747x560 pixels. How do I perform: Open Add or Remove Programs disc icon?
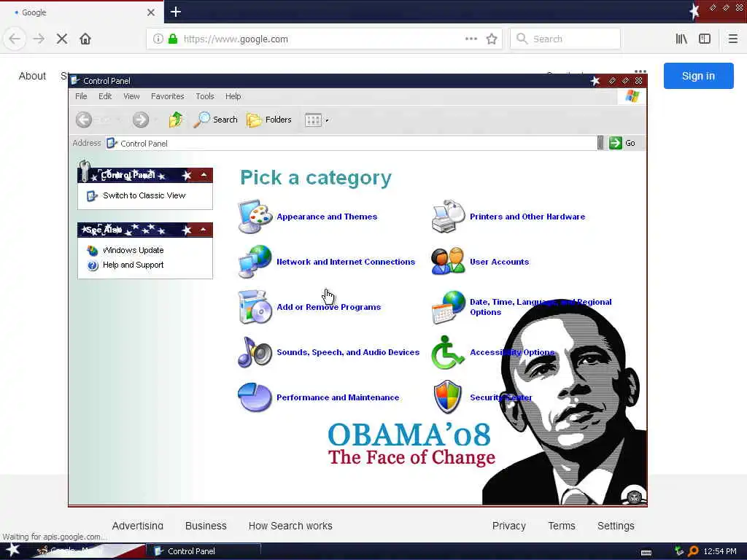[255, 307]
